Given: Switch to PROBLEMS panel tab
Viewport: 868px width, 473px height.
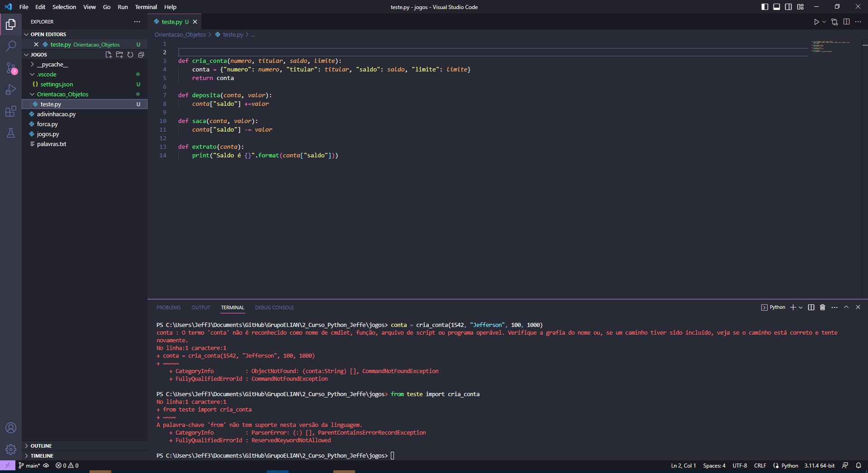Looking at the screenshot, I should pyautogui.click(x=168, y=307).
